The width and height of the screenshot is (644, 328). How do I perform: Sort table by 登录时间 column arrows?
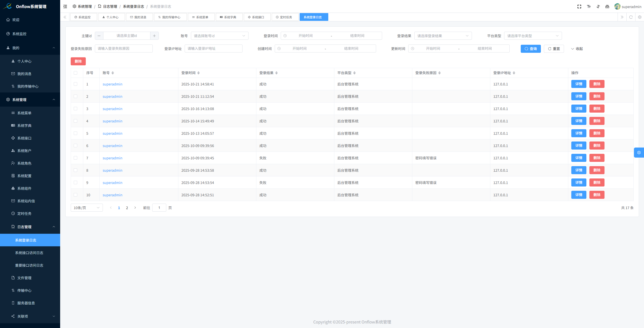coord(198,73)
